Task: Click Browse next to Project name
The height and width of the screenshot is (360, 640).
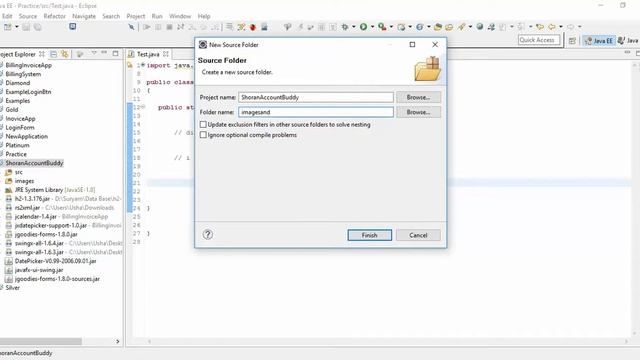Action: (x=418, y=97)
